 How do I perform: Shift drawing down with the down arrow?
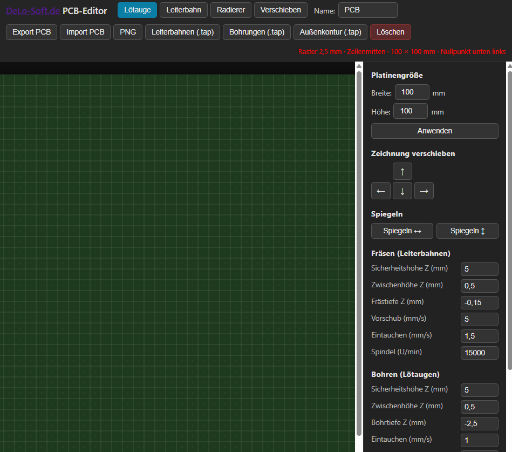click(402, 191)
